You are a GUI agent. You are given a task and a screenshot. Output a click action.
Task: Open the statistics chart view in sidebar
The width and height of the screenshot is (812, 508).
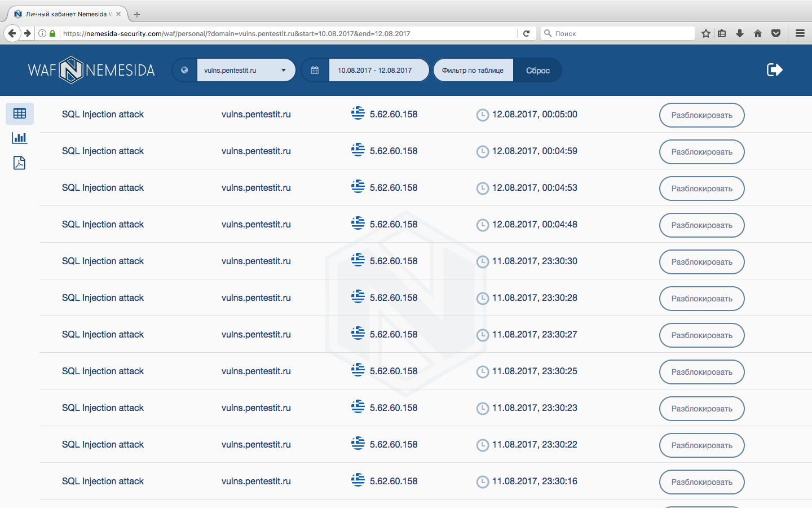[20, 138]
